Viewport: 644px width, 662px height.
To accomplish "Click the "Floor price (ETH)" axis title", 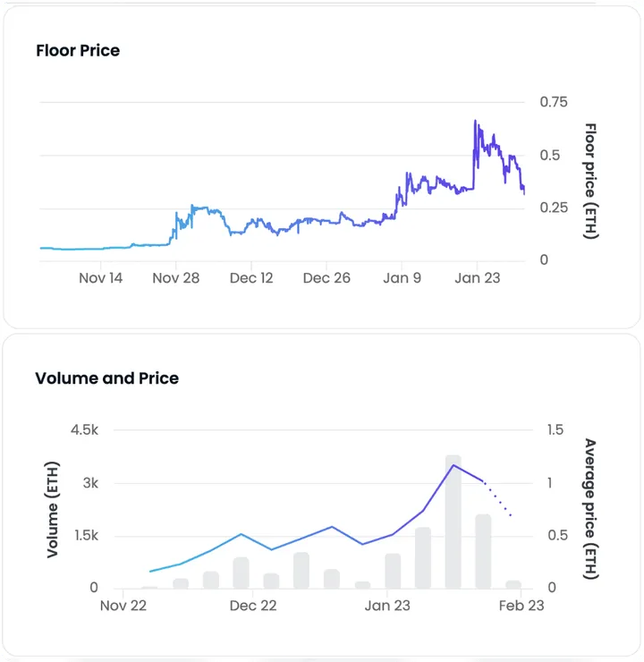I will coord(589,182).
